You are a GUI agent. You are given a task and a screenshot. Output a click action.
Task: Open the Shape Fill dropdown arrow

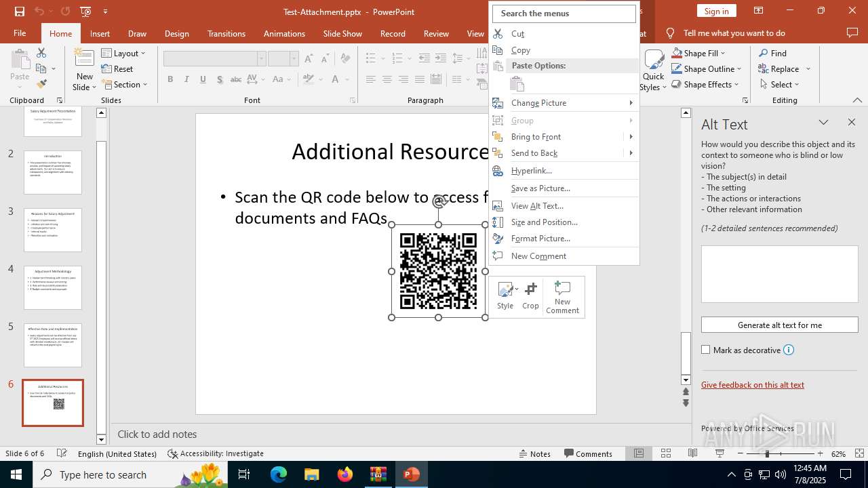coord(723,53)
